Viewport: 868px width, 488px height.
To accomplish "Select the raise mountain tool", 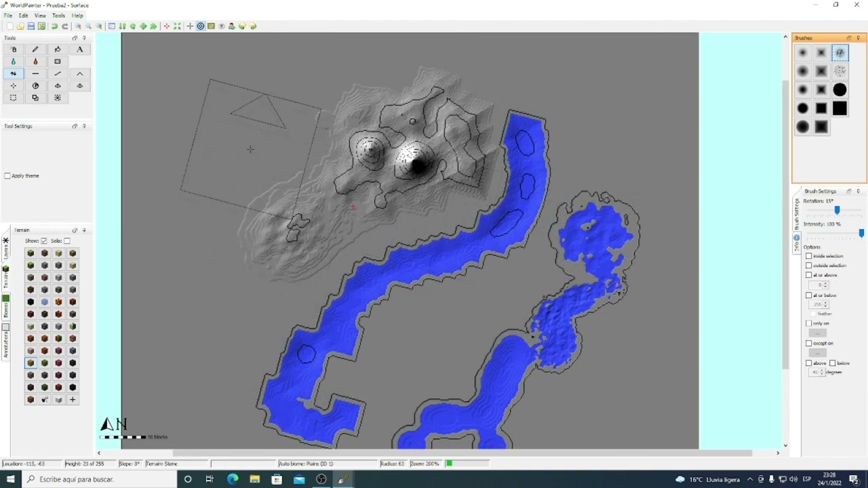I will 80,74.
